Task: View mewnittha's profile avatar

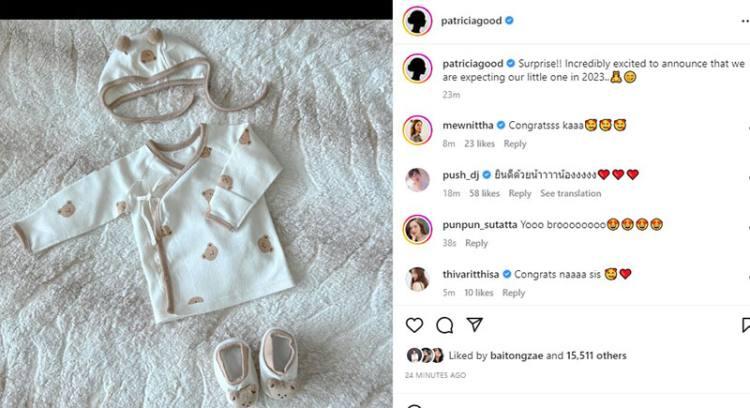Action: click(417, 129)
